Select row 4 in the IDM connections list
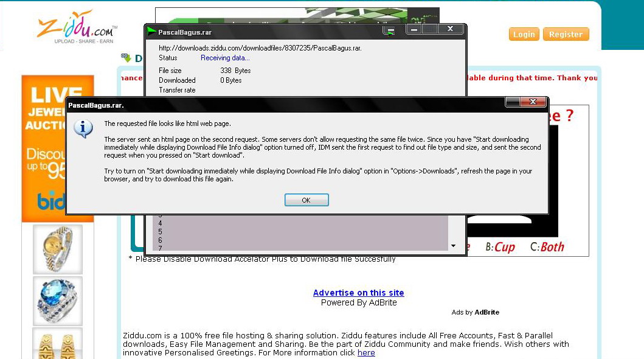Screen dimensions: 644x359 [300, 223]
